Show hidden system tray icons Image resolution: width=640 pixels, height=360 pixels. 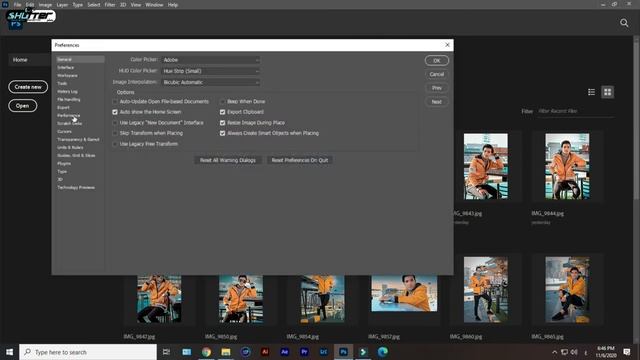pyautogui.click(x=554, y=352)
